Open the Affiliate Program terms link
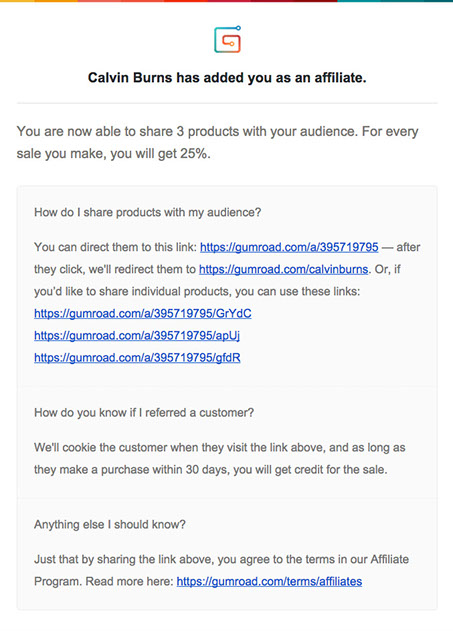This screenshot has height=631, width=453. 269,582
